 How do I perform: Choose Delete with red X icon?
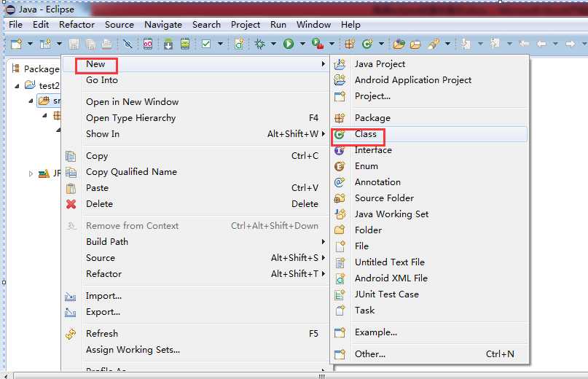point(196,204)
